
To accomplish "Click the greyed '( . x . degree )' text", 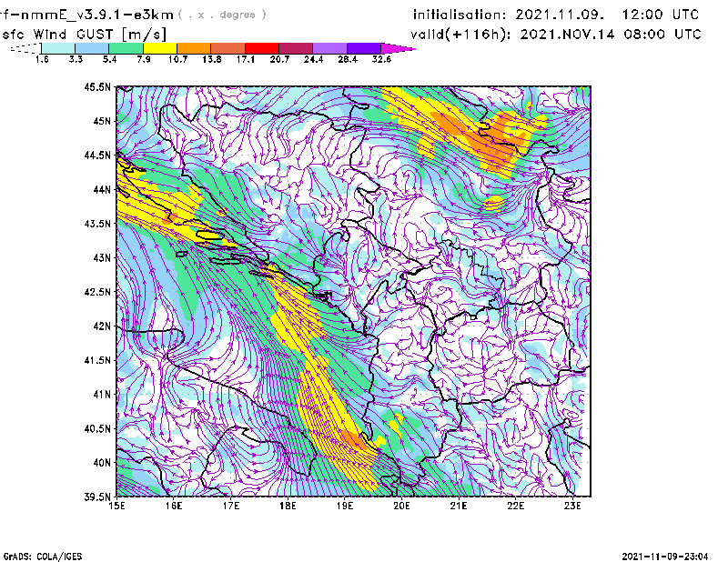I will [x=222, y=15].
